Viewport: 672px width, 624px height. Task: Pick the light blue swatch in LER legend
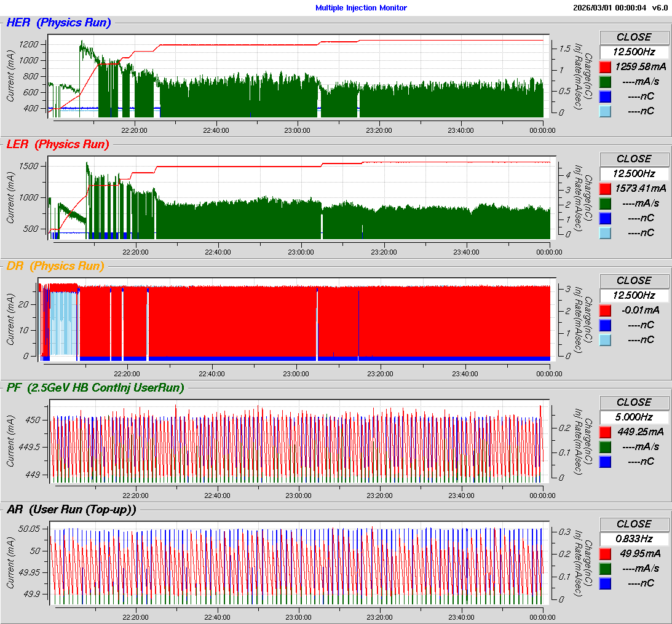[x=605, y=233]
